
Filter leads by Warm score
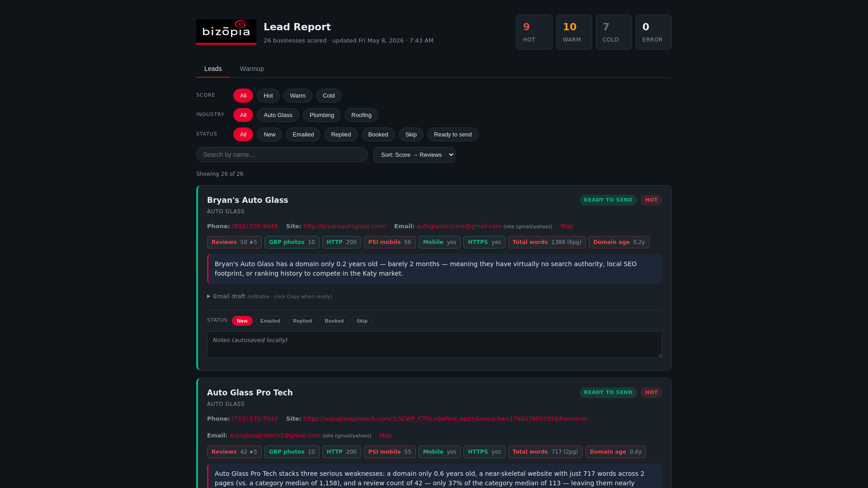(298, 95)
